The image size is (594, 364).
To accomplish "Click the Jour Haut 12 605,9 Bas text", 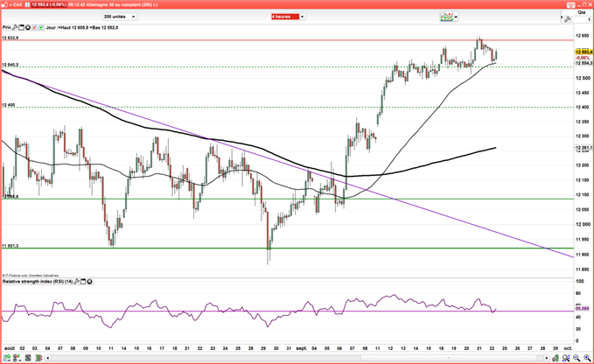I will (x=82, y=28).
